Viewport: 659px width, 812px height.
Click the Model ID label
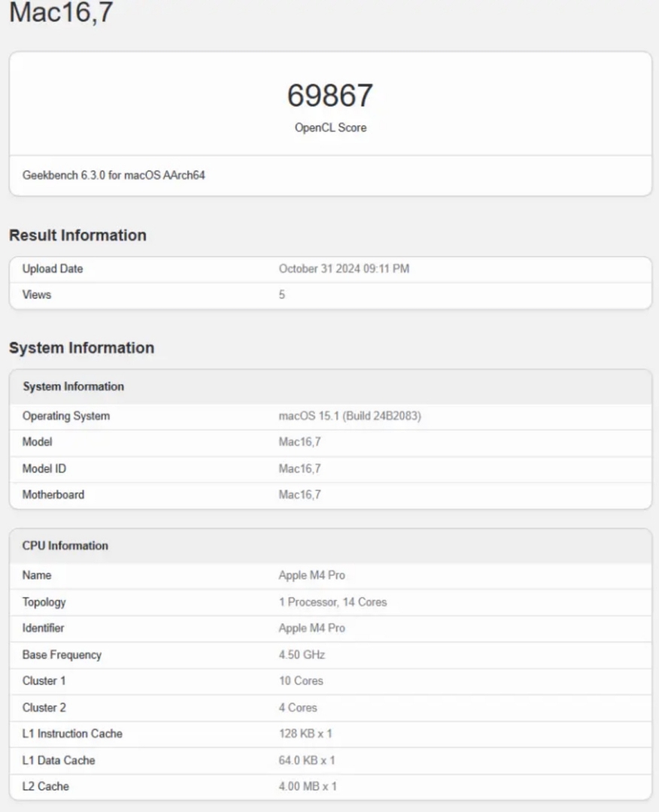point(44,468)
